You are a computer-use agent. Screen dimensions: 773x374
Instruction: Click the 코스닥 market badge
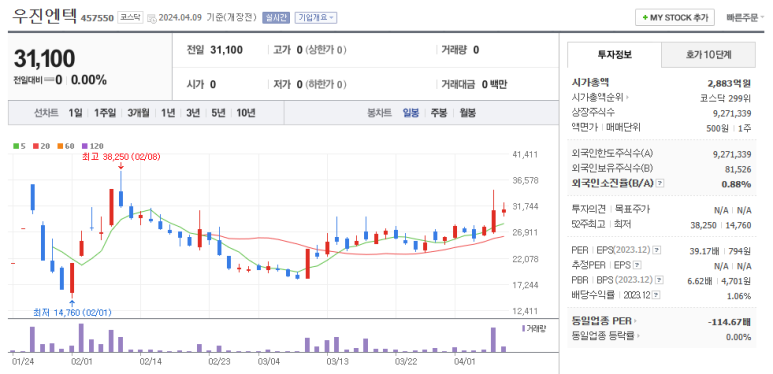tap(132, 18)
